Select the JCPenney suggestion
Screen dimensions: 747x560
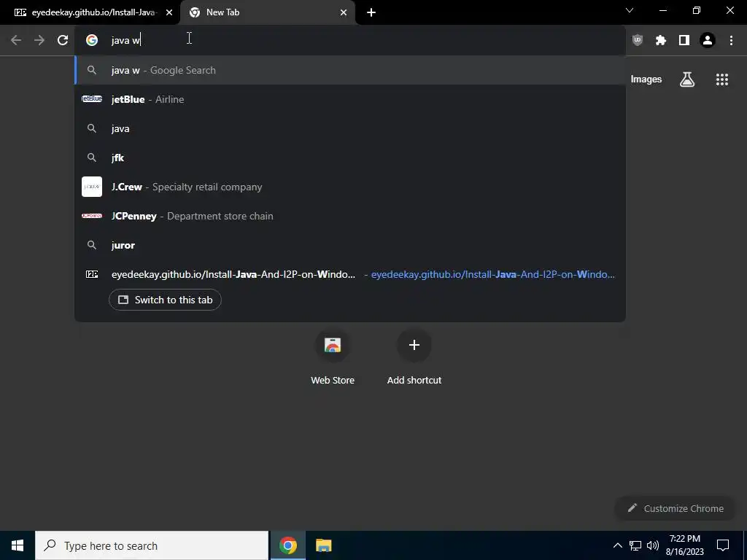350,216
